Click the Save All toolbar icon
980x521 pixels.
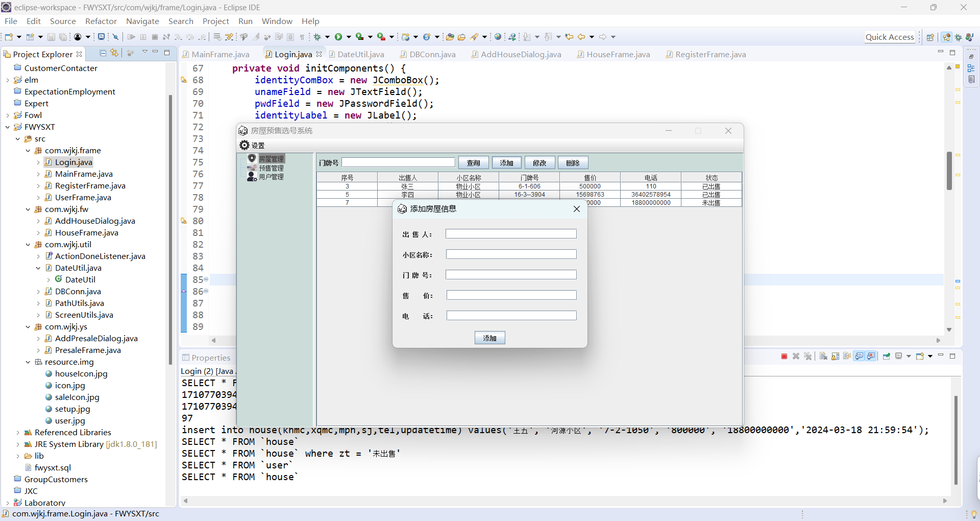click(x=63, y=37)
